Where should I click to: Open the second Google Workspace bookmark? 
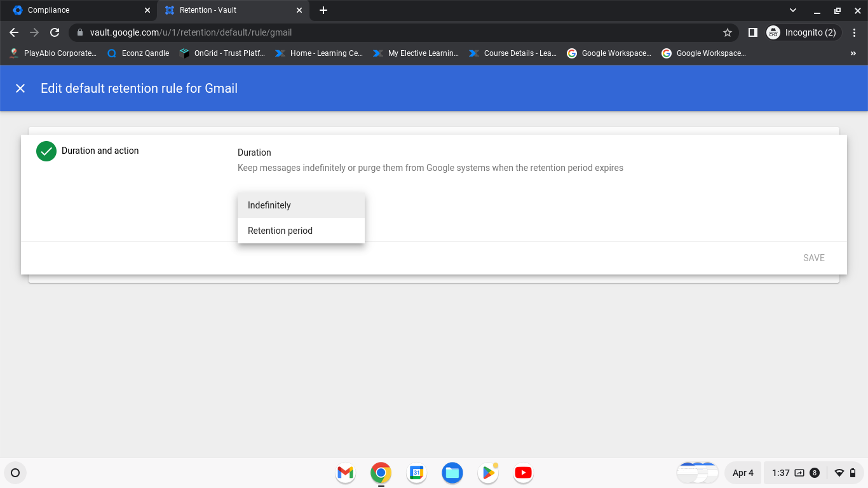[x=704, y=53]
